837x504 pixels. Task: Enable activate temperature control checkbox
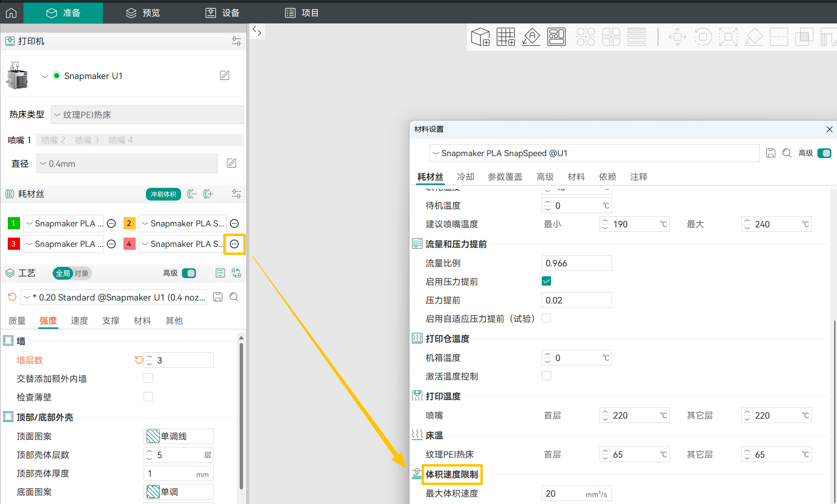point(547,376)
